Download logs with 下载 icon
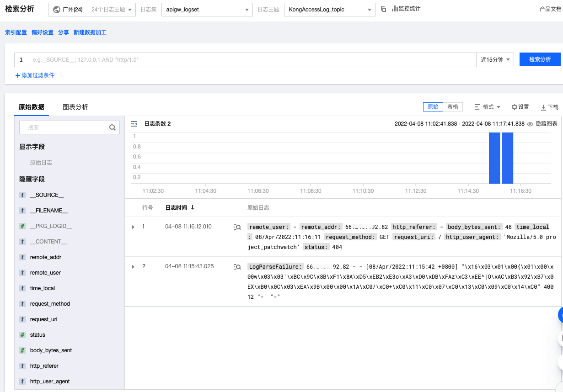This screenshot has width=563, height=392. 549,107
